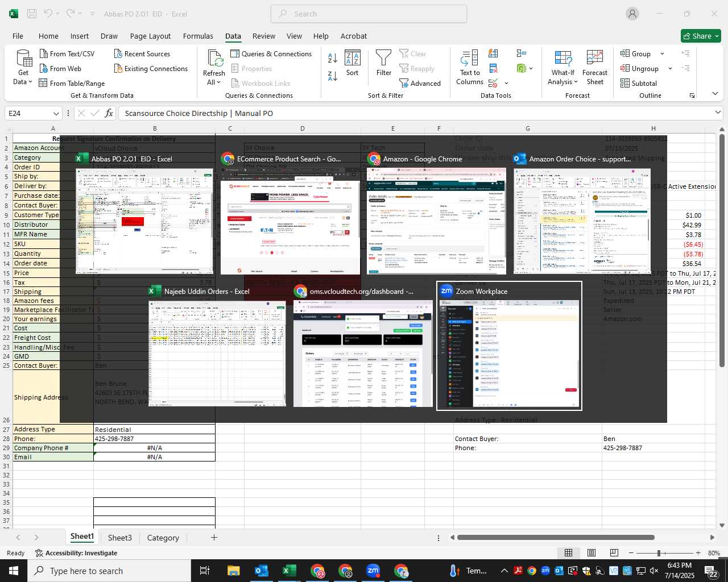
Task: Open the Group dropdown arrow
Action: click(x=662, y=53)
